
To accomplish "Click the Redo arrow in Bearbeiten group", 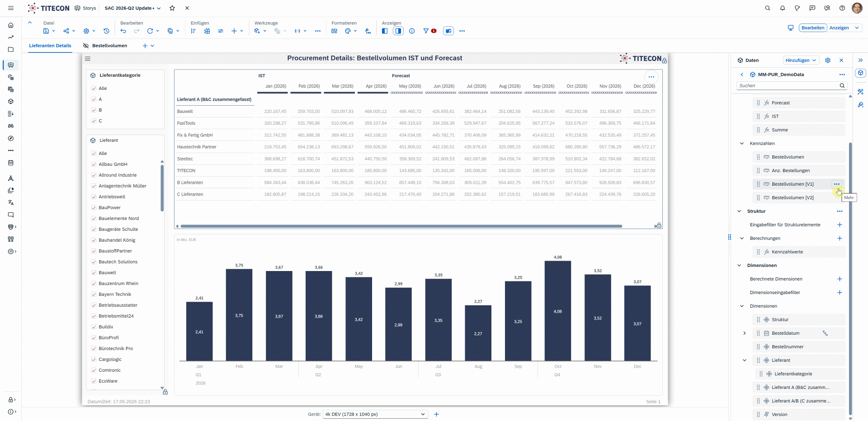I will coord(137,31).
